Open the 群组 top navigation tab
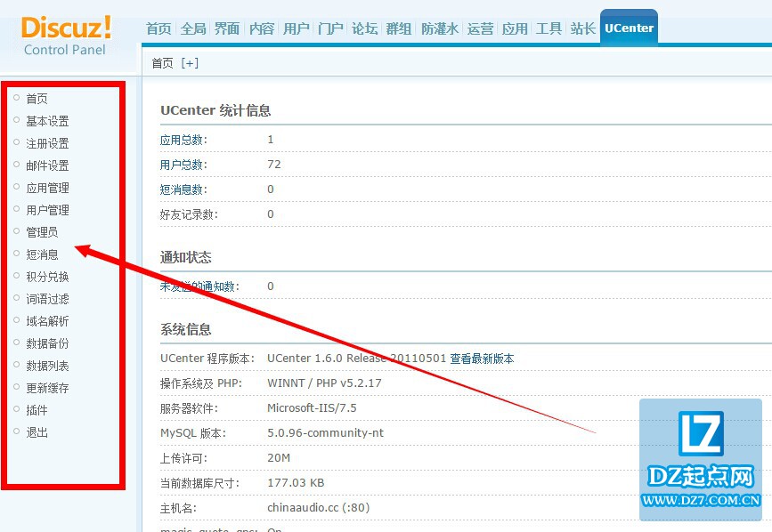The width and height of the screenshot is (772, 532). point(399,29)
